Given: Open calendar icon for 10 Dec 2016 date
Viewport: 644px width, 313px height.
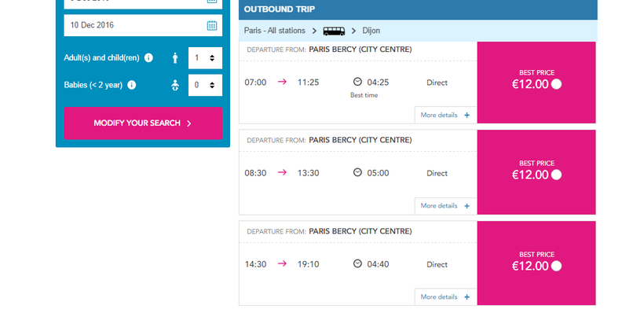Looking at the screenshot, I should [211, 25].
